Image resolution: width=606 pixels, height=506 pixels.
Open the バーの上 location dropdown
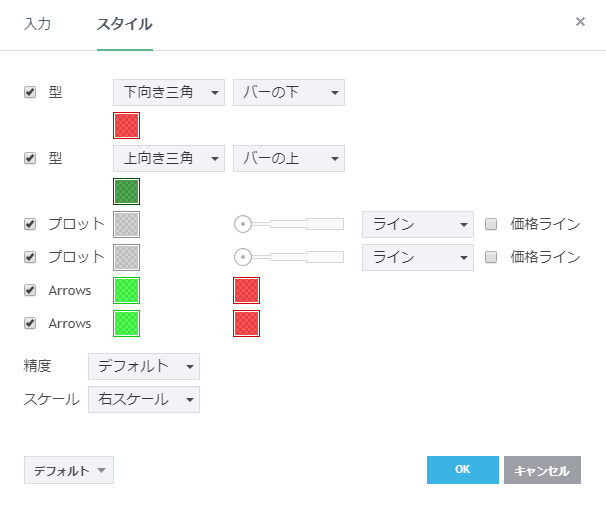tap(288, 159)
